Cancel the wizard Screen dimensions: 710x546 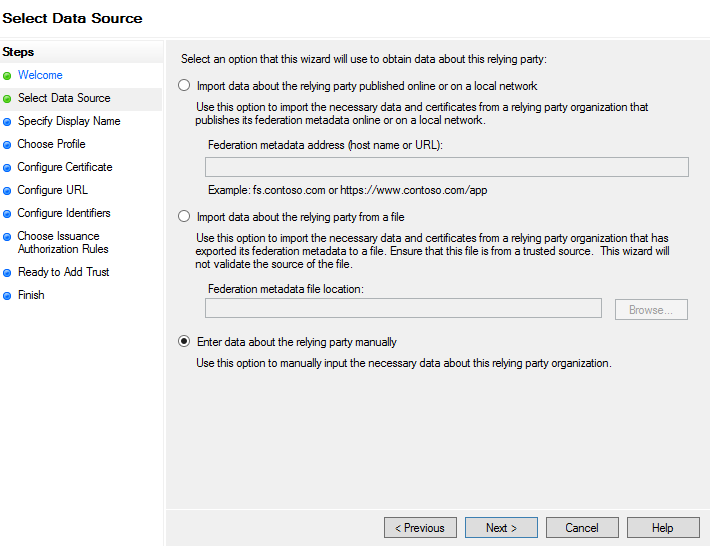pyautogui.click(x=582, y=527)
